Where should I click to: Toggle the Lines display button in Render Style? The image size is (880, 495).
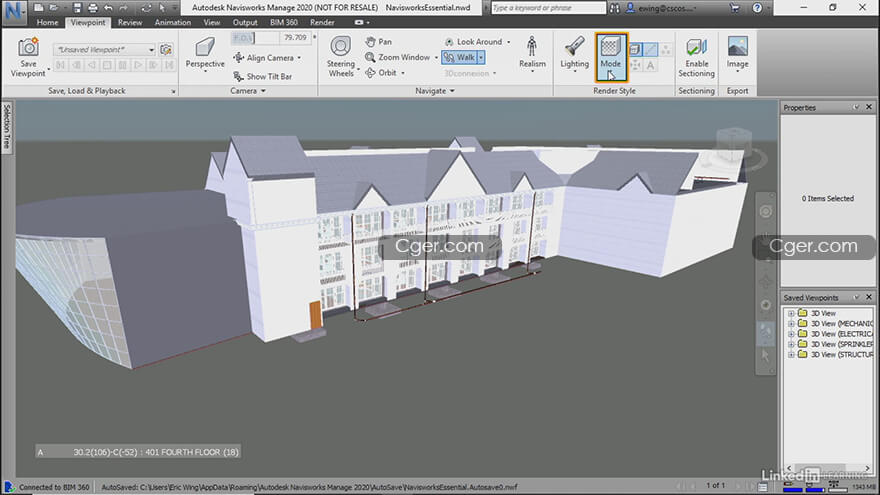650,49
